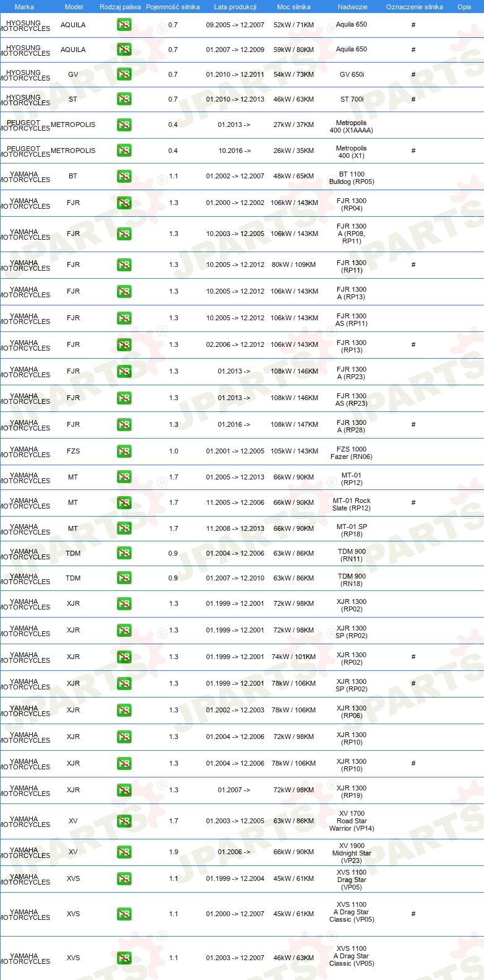The height and width of the screenshot is (980, 484).
Task: Select fuel icon for FJR 1300 (RP13)
Action: pyautogui.click(x=124, y=345)
